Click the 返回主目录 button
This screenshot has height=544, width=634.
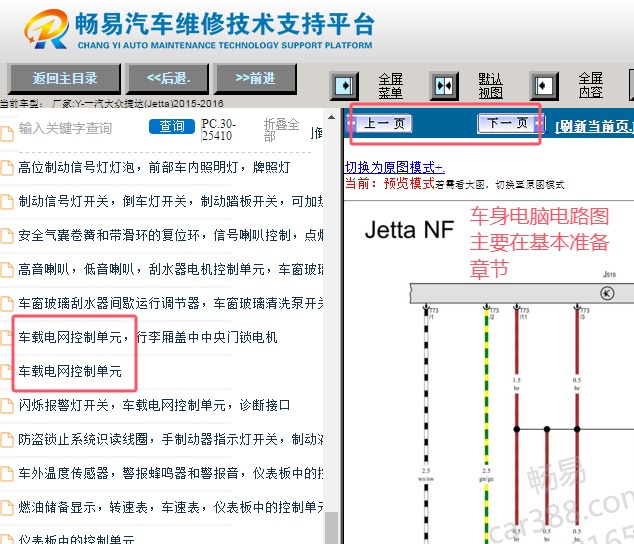pyautogui.click(x=65, y=78)
